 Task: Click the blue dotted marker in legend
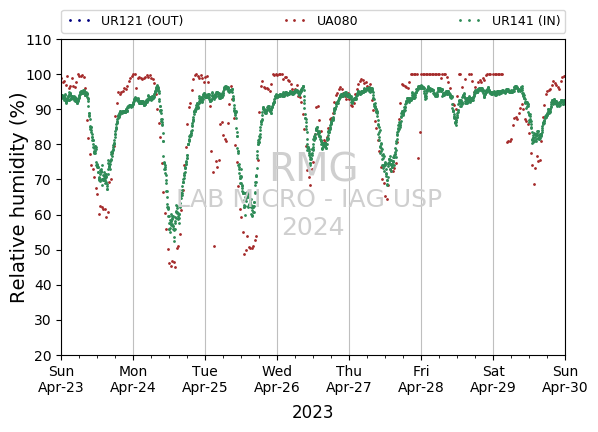point(80,21)
